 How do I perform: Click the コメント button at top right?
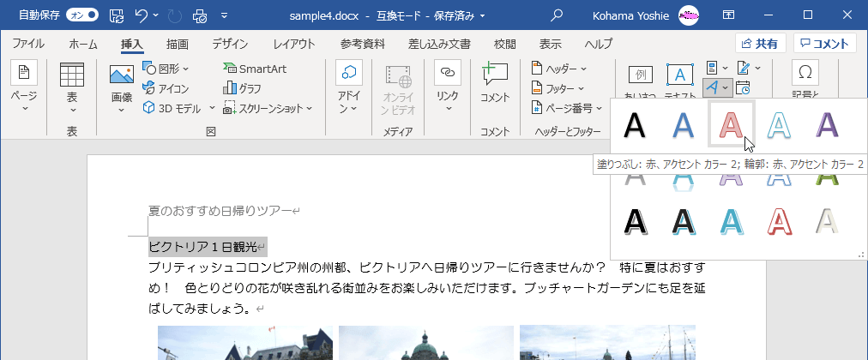point(824,44)
